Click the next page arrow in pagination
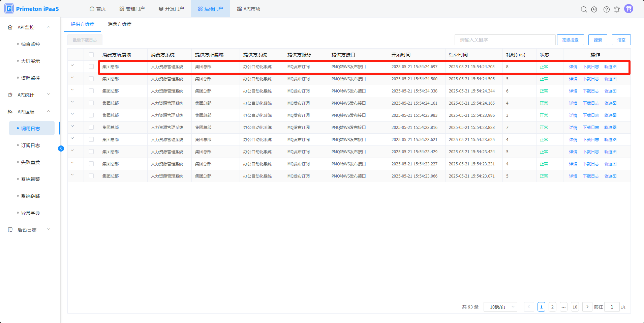 point(587,307)
